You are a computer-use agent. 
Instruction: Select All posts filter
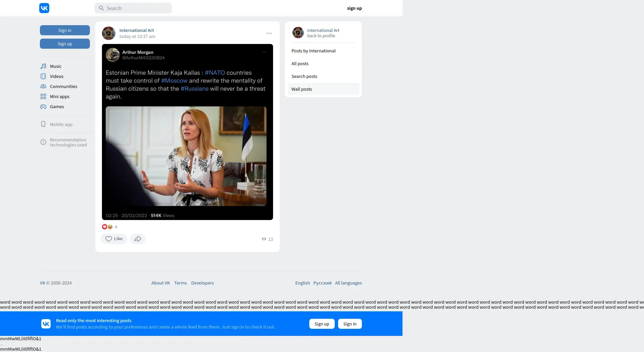[x=323, y=63]
